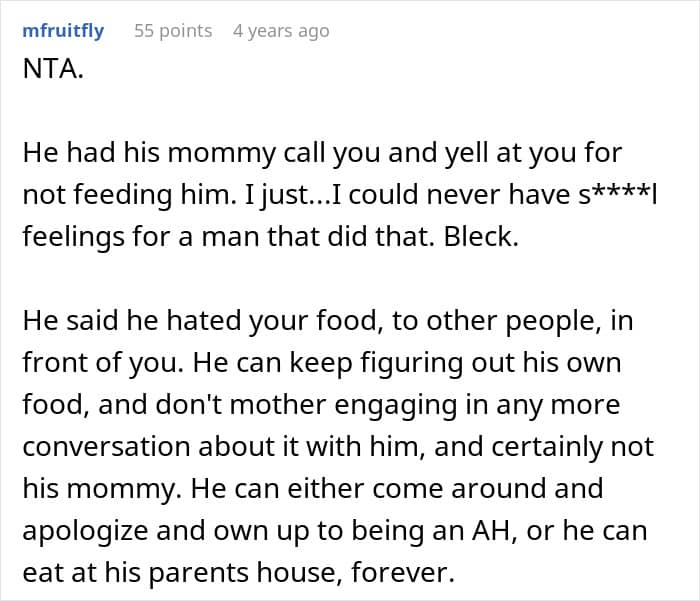This screenshot has width=700, height=601.
Task: Click the word forever at the comment's end
Action: [410, 572]
